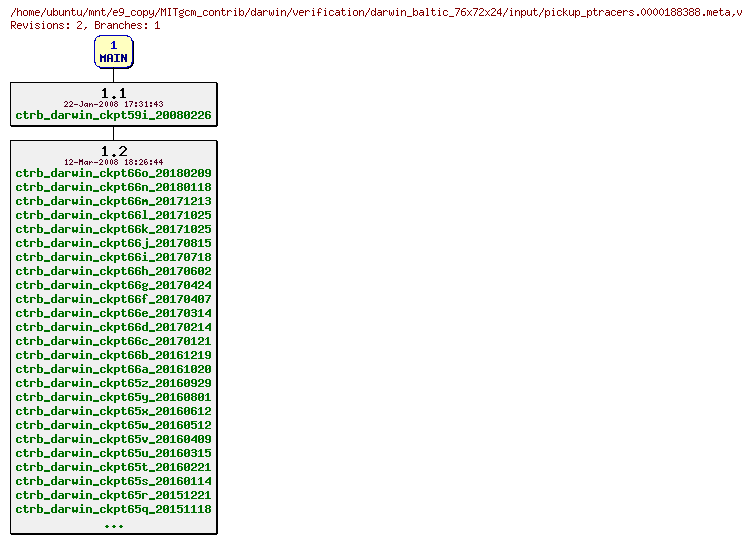Click tag ctrb_darwin_ckpt66a_20161020
The height and width of the screenshot is (543, 752).
[113, 369]
